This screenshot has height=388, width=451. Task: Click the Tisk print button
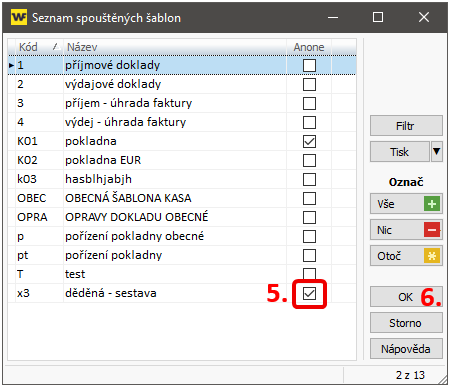click(400, 152)
